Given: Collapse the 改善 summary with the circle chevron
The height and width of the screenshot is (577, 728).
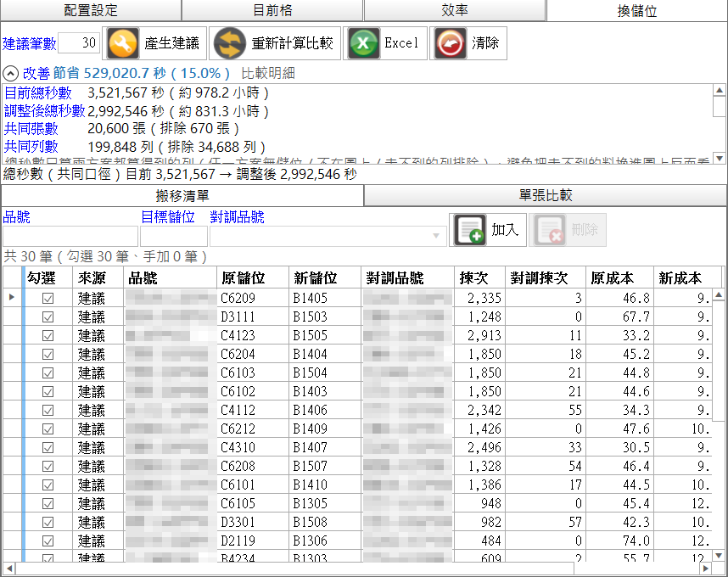Looking at the screenshot, I should pos(11,73).
